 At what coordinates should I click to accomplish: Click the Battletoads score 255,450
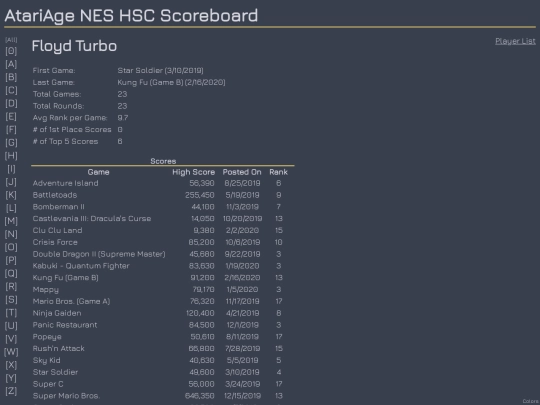tap(200, 195)
